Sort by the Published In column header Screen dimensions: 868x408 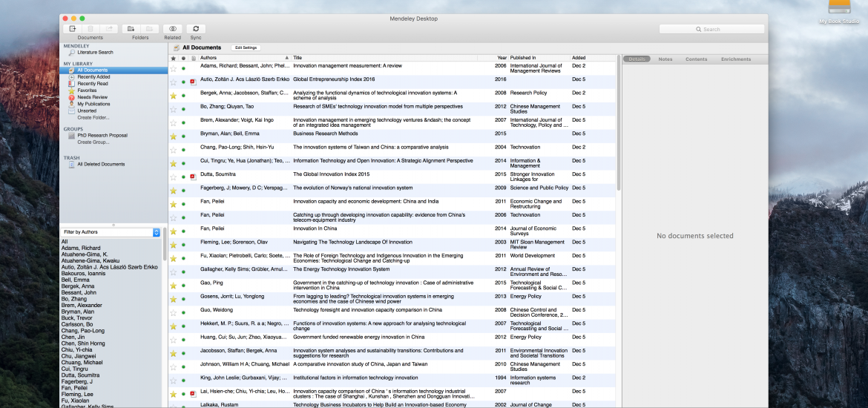pyautogui.click(x=539, y=58)
